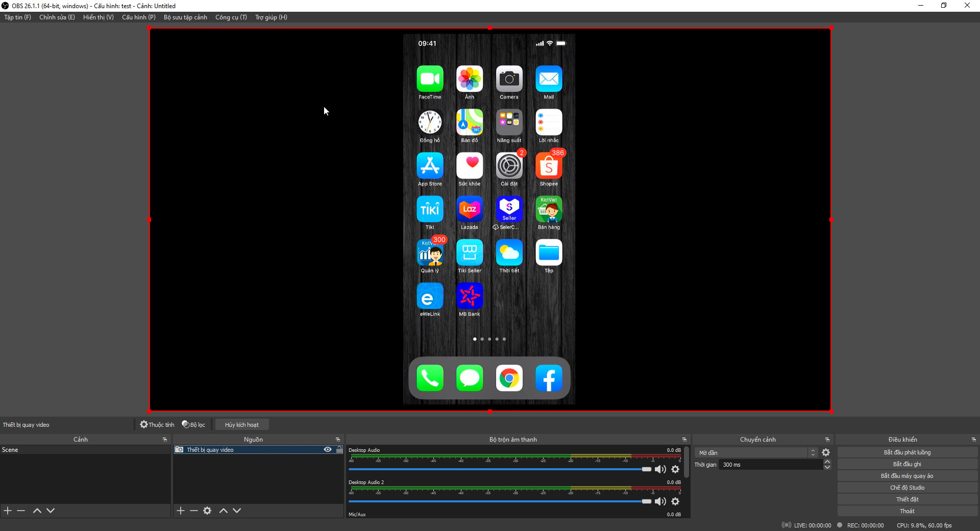Image resolution: width=980 pixels, height=531 pixels.
Task: Decrease transition duration with down stepper
Action: [x=827, y=467]
